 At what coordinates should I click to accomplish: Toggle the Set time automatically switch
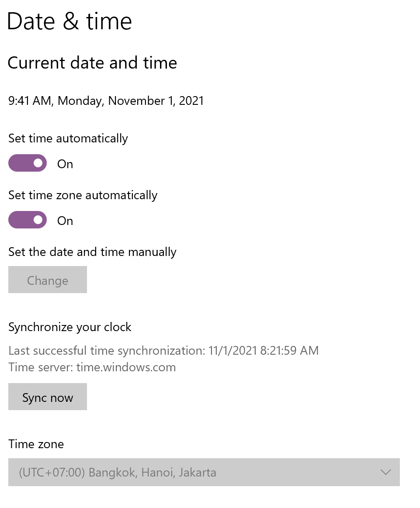point(28,163)
